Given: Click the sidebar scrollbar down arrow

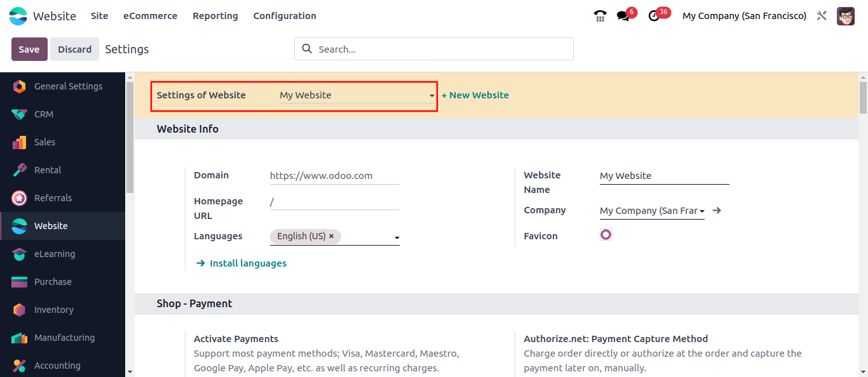Looking at the screenshot, I should (x=130, y=372).
